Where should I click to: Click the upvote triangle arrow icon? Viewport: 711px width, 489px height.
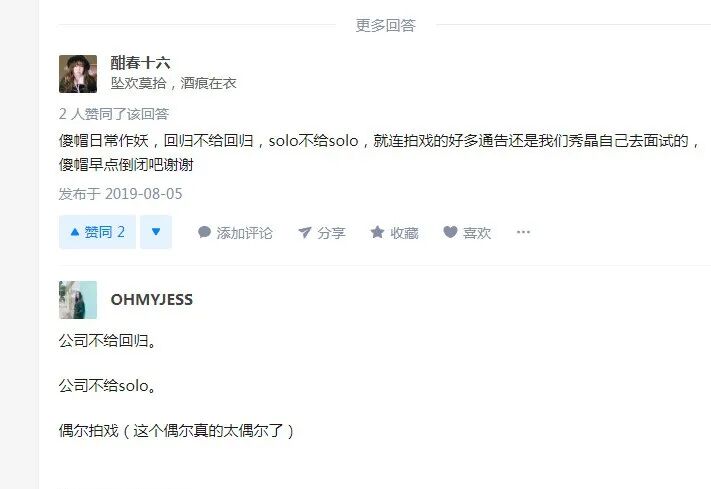click(x=75, y=232)
